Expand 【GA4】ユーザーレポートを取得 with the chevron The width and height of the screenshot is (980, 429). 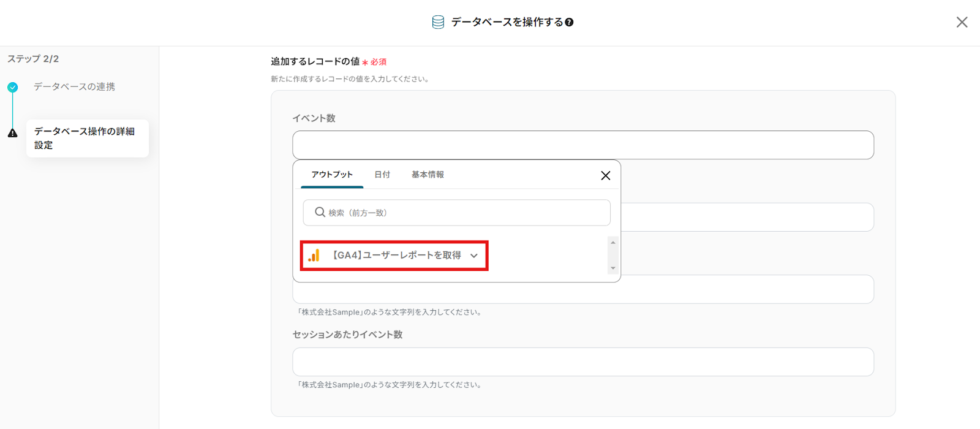point(474,256)
